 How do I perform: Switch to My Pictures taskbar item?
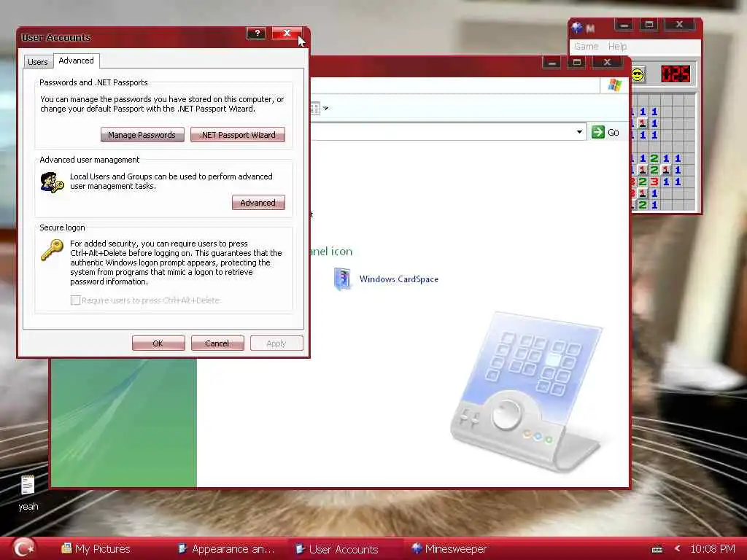click(96, 549)
